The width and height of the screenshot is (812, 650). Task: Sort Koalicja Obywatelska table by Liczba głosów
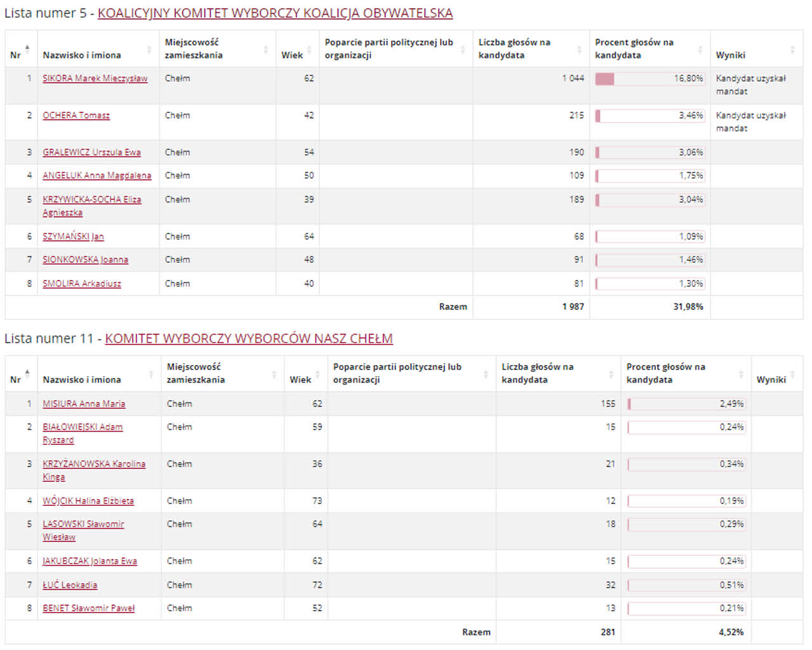(579, 50)
